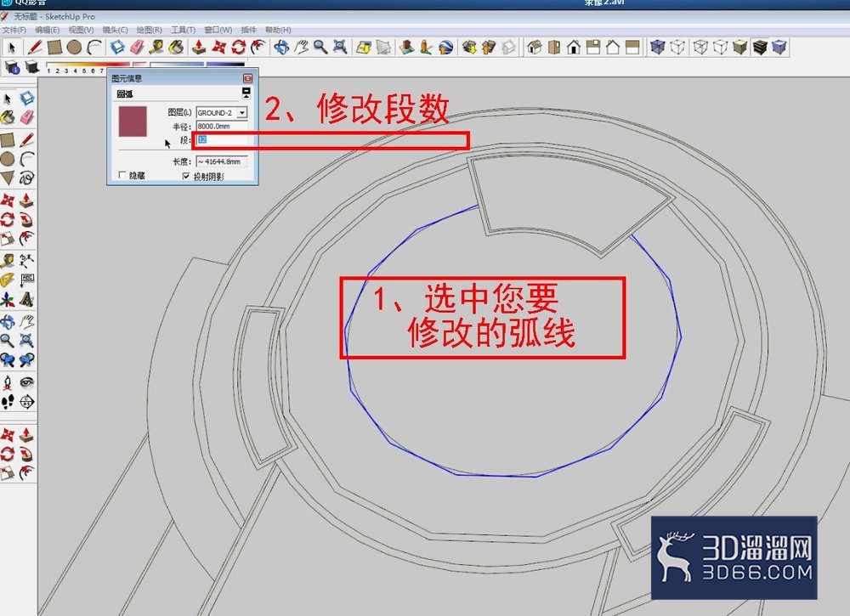Click Paint Bucket in the top toolbar

coord(176,47)
